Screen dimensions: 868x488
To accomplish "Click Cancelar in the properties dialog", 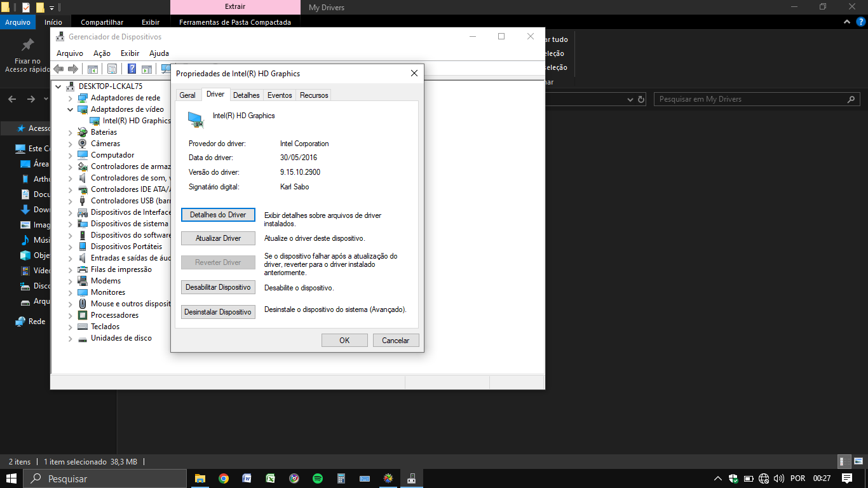I will click(x=396, y=341).
